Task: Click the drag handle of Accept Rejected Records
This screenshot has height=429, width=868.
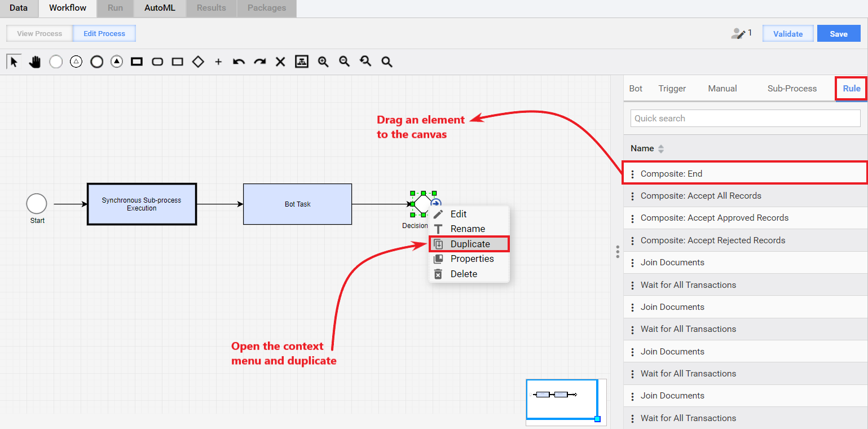Action: click(x=632, y=240)
